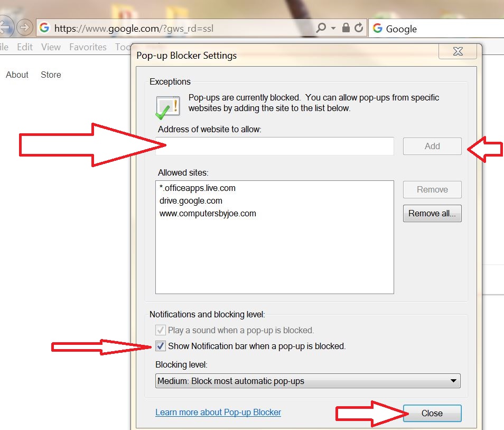The image size is (504, 430).
Task: Open the partially hidden Tools menu
Action: point(123,47)
